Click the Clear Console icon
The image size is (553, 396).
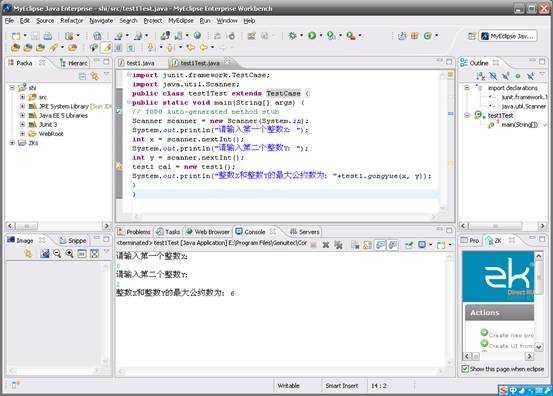(356, 245)
